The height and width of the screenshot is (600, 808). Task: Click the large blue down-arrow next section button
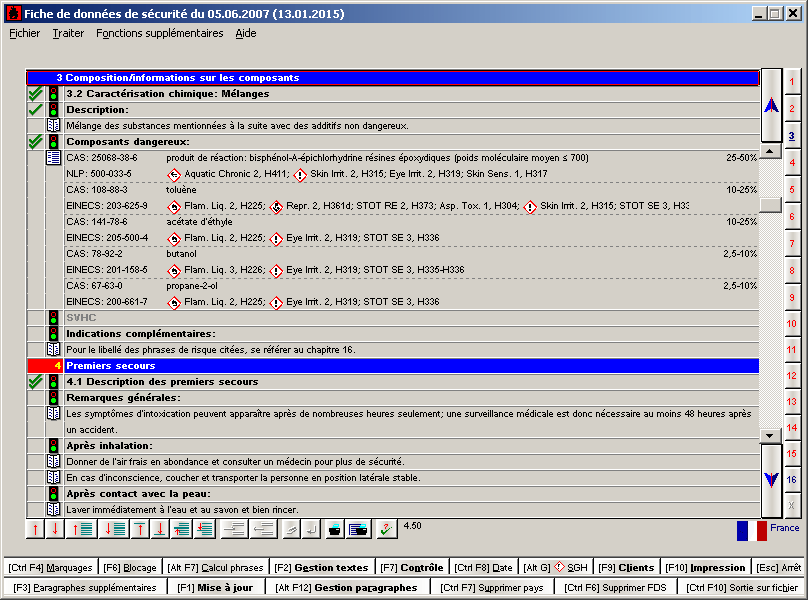tap(771, 480)
